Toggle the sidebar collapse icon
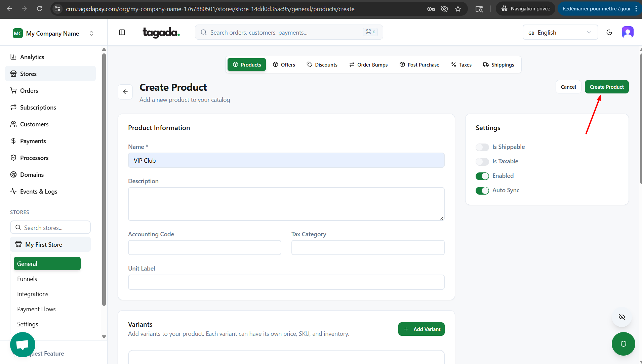Image resolution: width=642 pixels, height=364 pixels. pos(122,32)
